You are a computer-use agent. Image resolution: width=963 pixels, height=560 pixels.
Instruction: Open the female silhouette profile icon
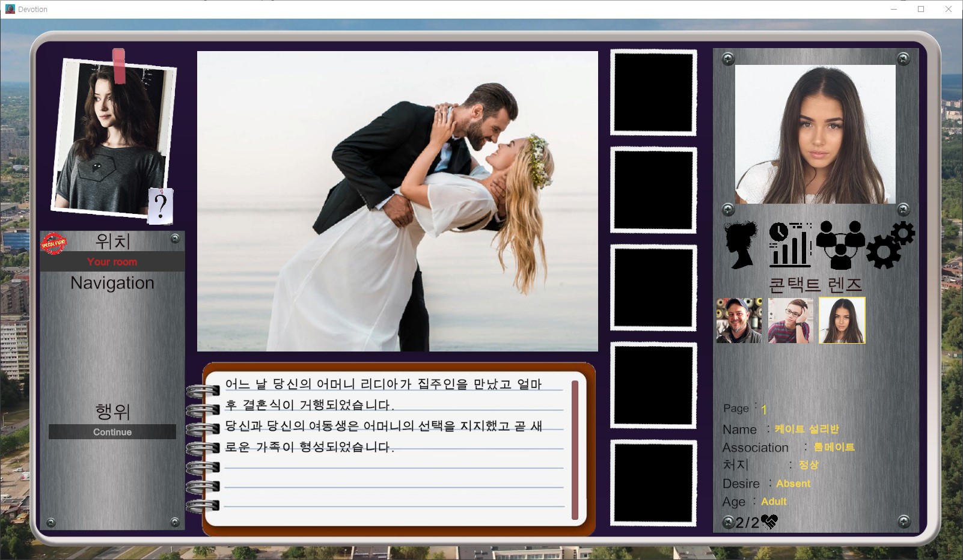point(742,245)
